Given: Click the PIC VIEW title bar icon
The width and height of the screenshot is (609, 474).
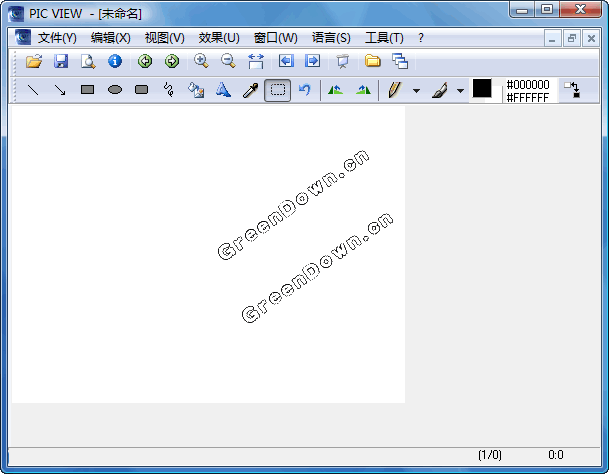Looking at the screenshot, I should coord(16,14).
